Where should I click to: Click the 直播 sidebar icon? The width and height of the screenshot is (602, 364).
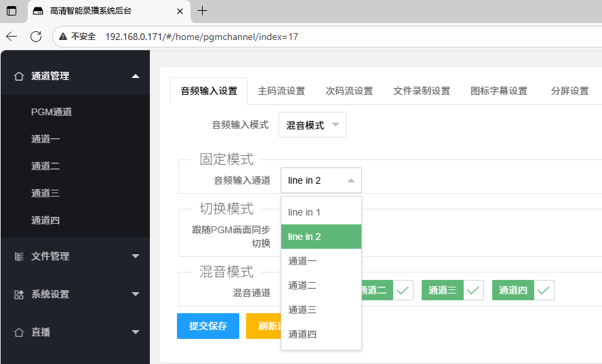pyautogui.click(x=19, y=332)
